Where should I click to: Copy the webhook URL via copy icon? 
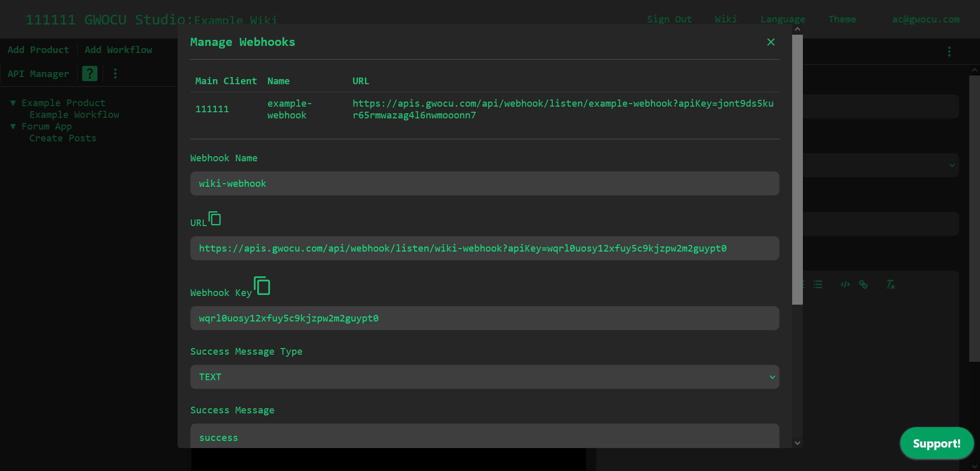coord(215,218)
